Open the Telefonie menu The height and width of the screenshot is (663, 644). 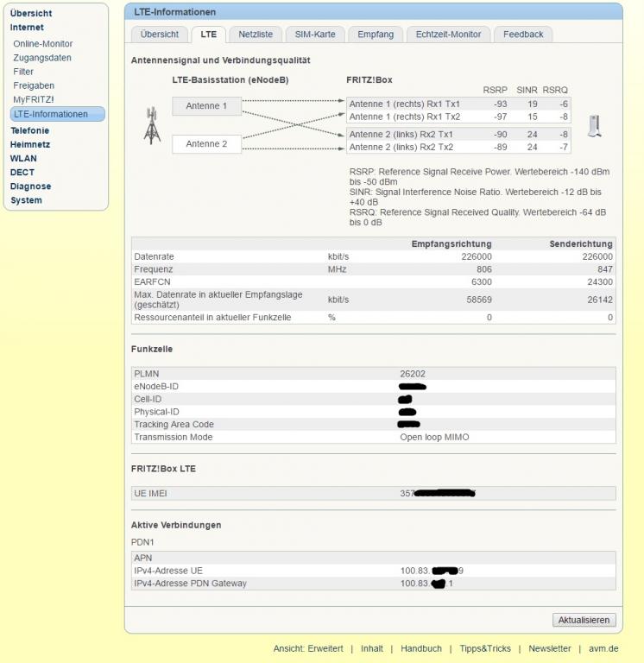click(29, 130)
